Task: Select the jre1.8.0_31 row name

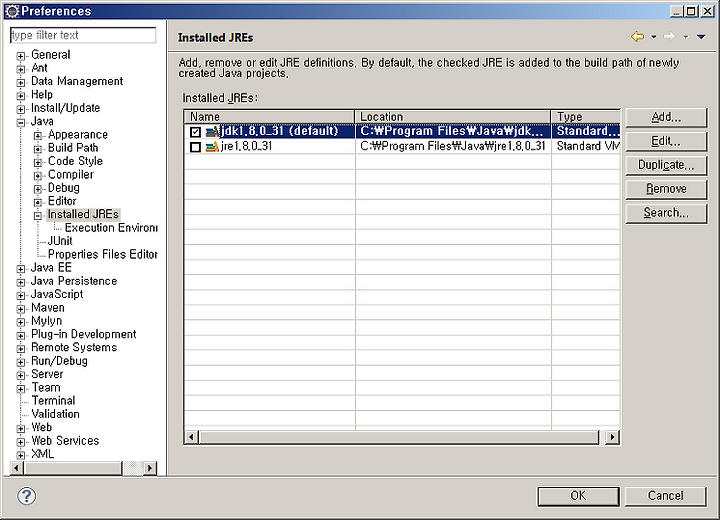Action: [x=247, y=147]
